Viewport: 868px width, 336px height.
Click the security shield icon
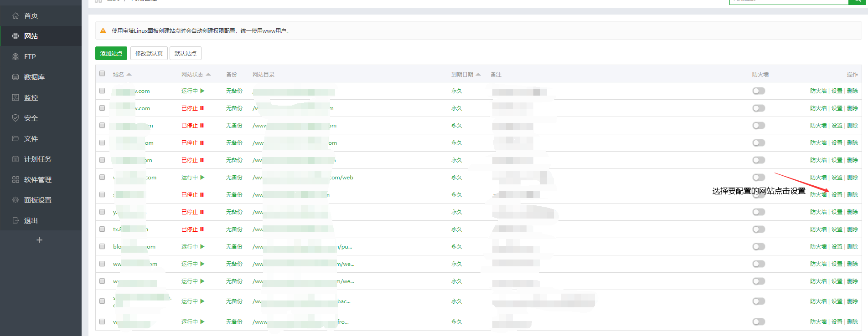15,118
